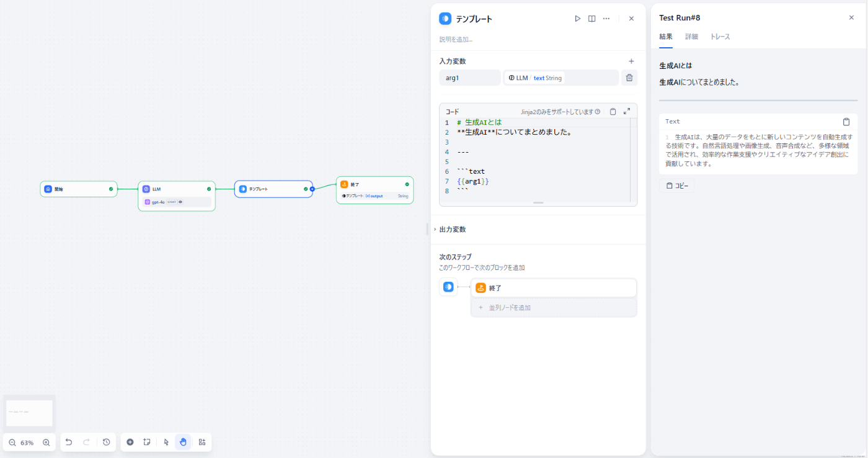
Task: Click the code editor resize handle
Action: tap(538, 203)
